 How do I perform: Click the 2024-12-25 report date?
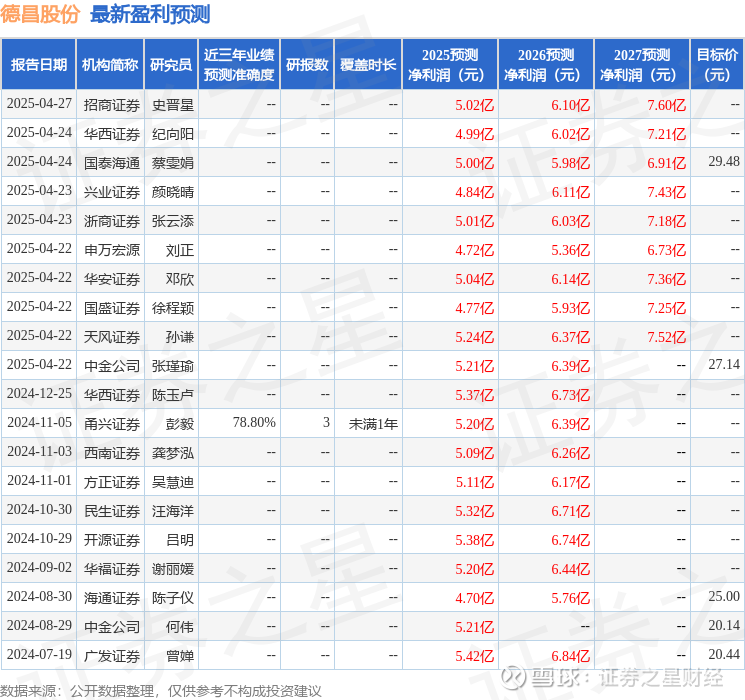(x=39, y=393)
